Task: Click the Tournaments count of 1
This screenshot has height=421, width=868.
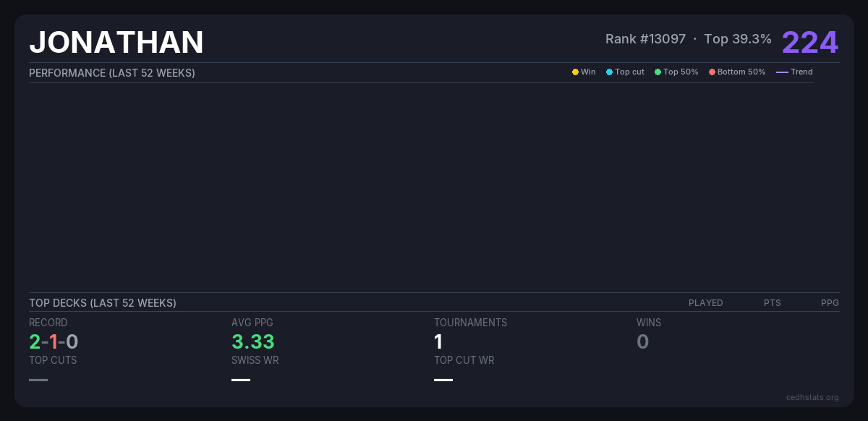Action: pyautogui.click(x=438, y=341)
